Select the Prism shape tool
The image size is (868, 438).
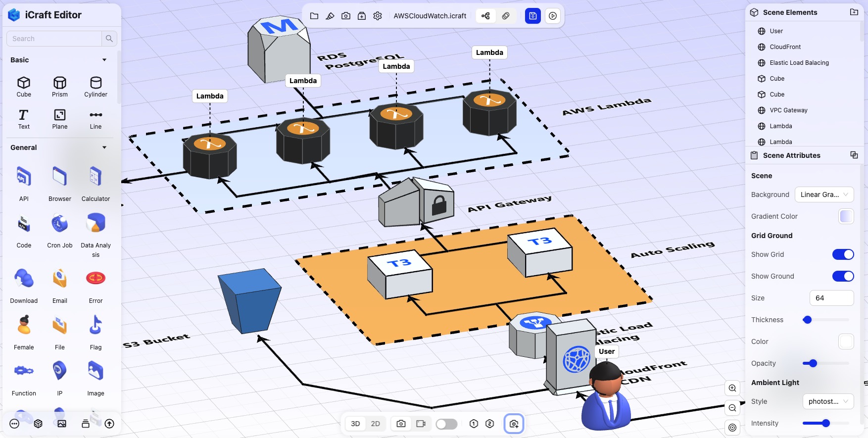coord(60,87)
